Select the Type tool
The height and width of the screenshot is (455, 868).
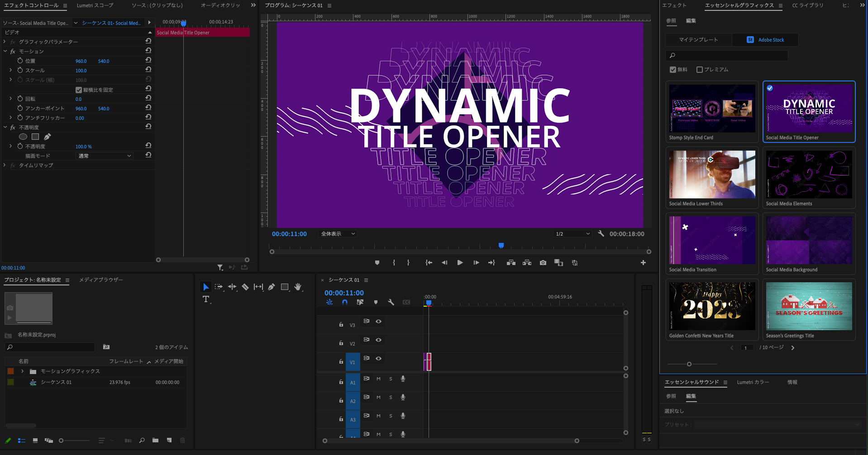(206, 299)
